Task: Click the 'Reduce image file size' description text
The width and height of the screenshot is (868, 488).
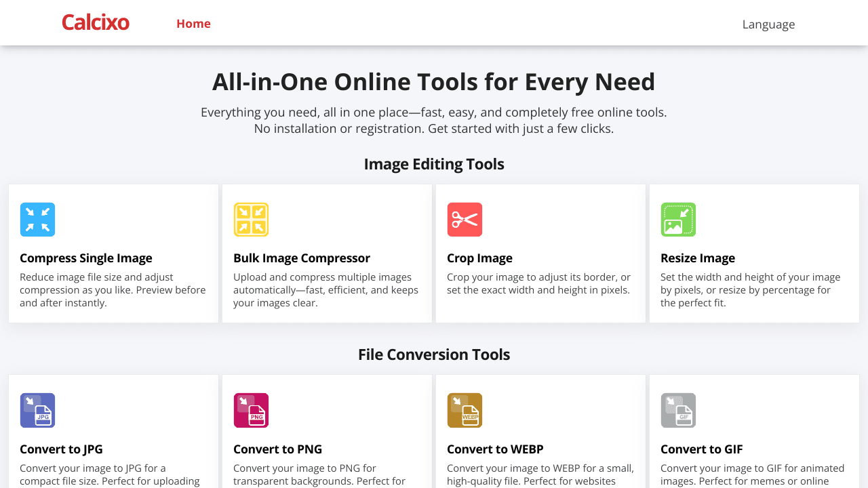Action: 113,290
